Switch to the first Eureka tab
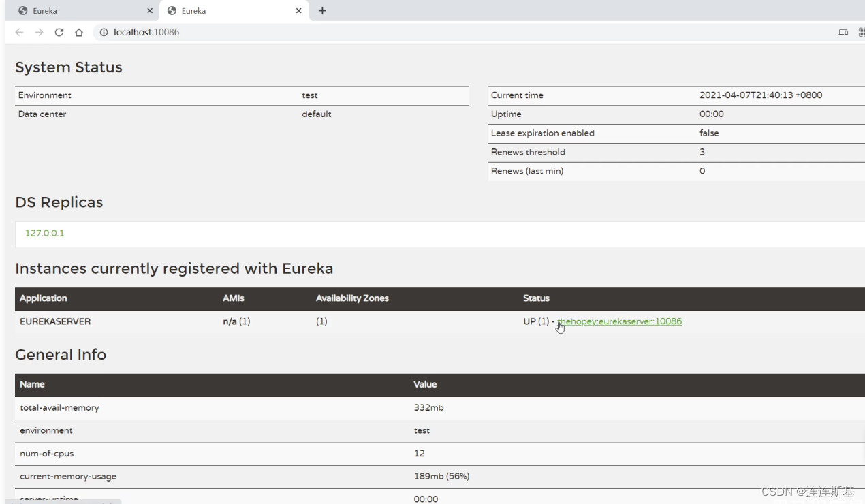 [x=82, y=11]
